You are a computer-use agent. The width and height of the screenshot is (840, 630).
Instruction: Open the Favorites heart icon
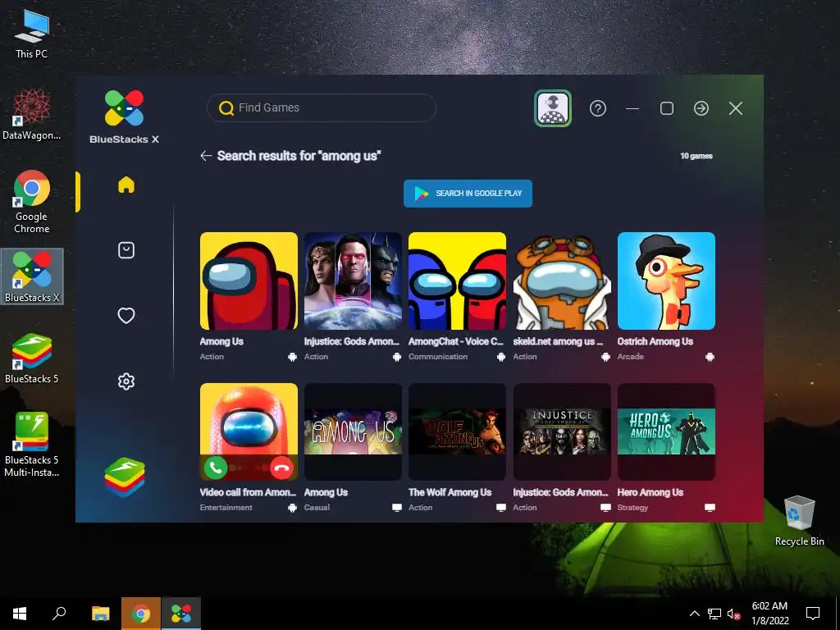pos(126,316)
